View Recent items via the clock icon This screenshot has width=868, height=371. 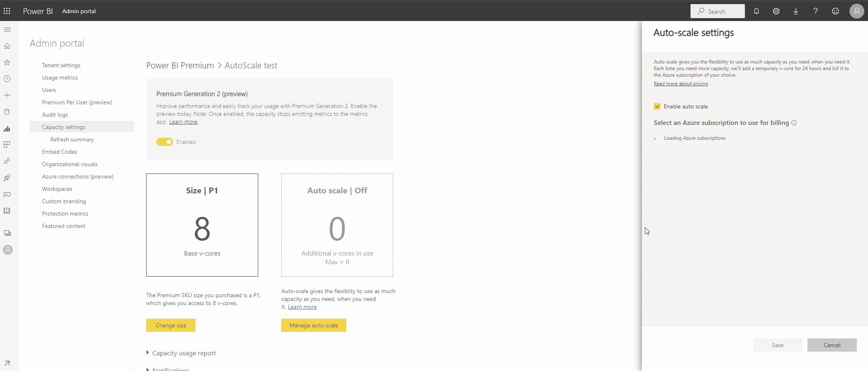click(7, 79)
